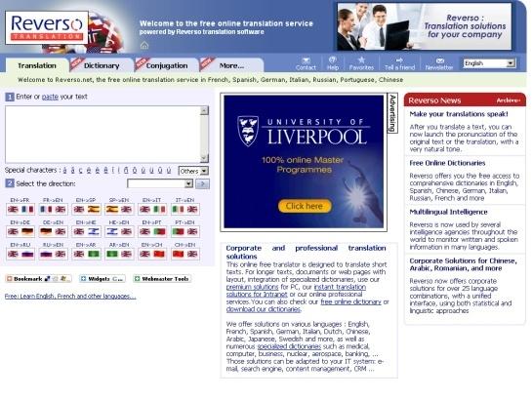Choose the EN->SP flag pair

coord(86,209)
